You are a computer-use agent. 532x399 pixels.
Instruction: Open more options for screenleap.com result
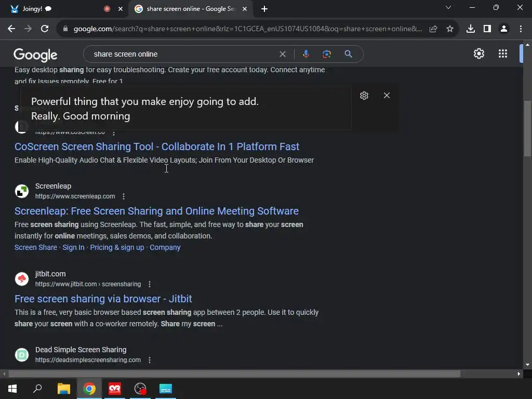tap(124, 196)
